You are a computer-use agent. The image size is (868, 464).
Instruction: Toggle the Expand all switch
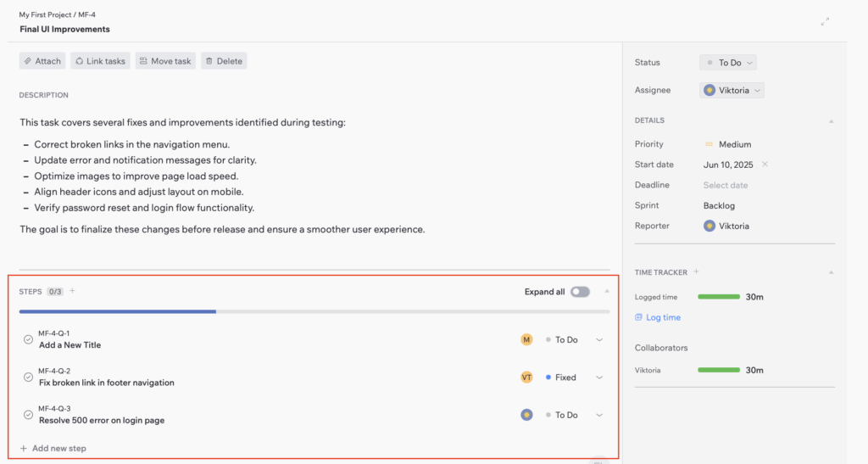pyautogui.click(x=580, y=292)
